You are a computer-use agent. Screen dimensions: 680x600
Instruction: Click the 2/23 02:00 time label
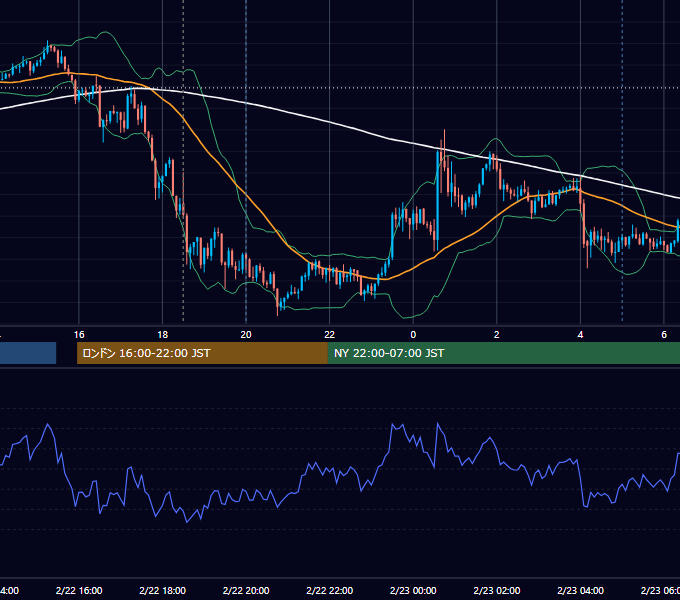[x=497, y=590]
